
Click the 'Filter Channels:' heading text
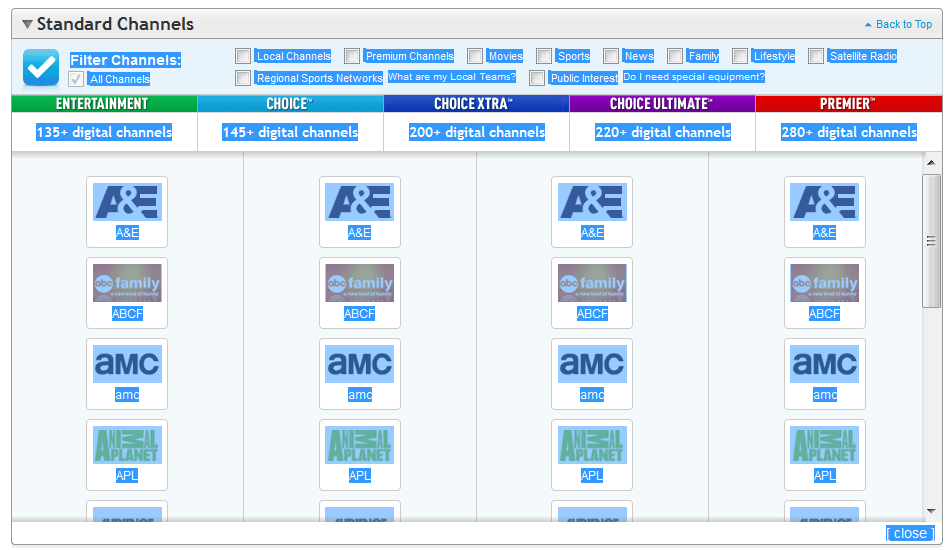coord(125,60)
